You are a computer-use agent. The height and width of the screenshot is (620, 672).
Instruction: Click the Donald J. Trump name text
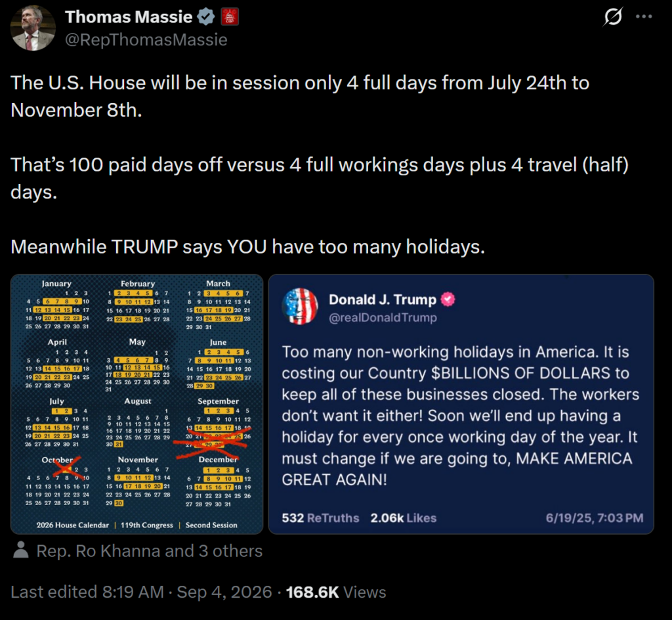pos(383,299)
